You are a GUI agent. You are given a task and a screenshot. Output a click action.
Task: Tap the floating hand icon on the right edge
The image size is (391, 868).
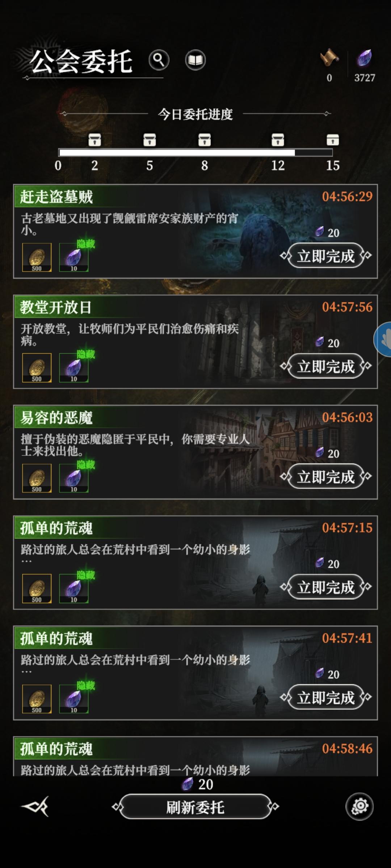(383, 339)
